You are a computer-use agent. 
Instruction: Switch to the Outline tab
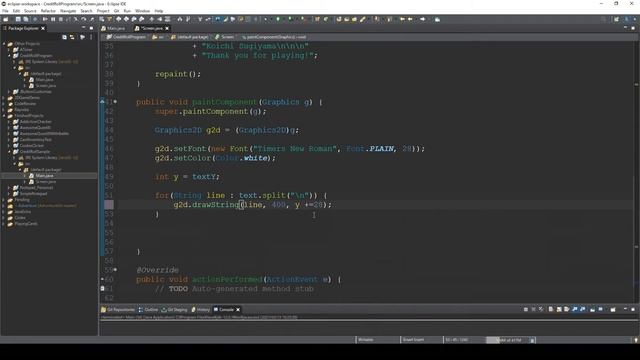coord(148,309)
